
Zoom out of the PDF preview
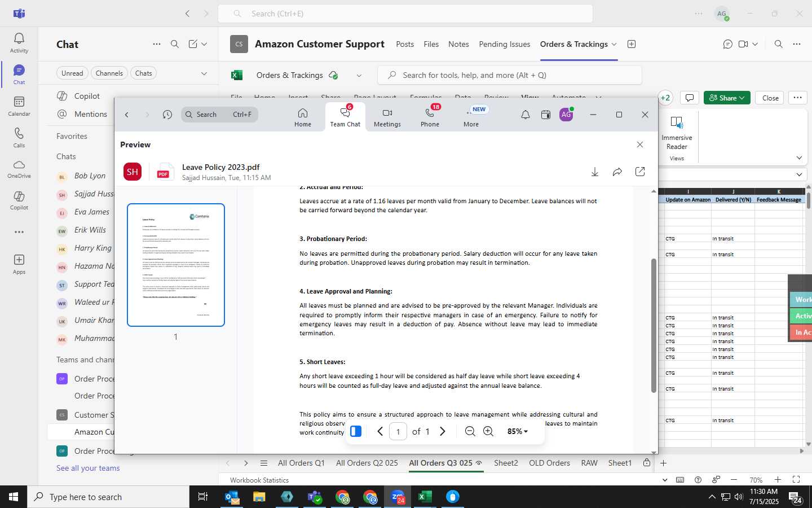coord(470,431)
